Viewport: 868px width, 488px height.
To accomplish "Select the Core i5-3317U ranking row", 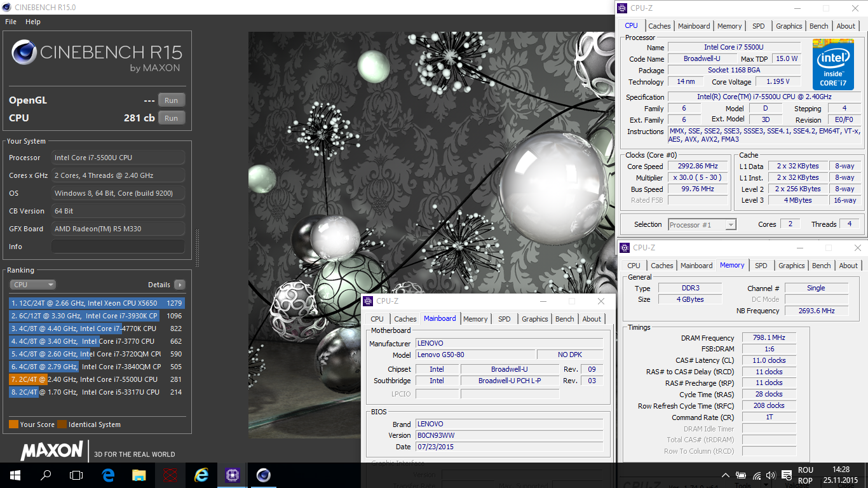I will (96, 392).
